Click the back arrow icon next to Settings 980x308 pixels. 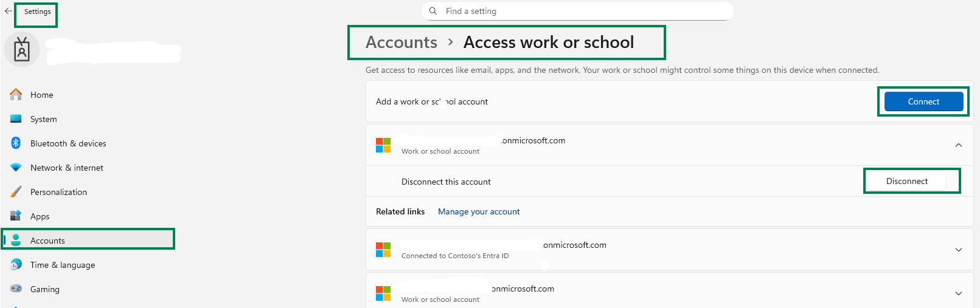[x=8, y=11]
